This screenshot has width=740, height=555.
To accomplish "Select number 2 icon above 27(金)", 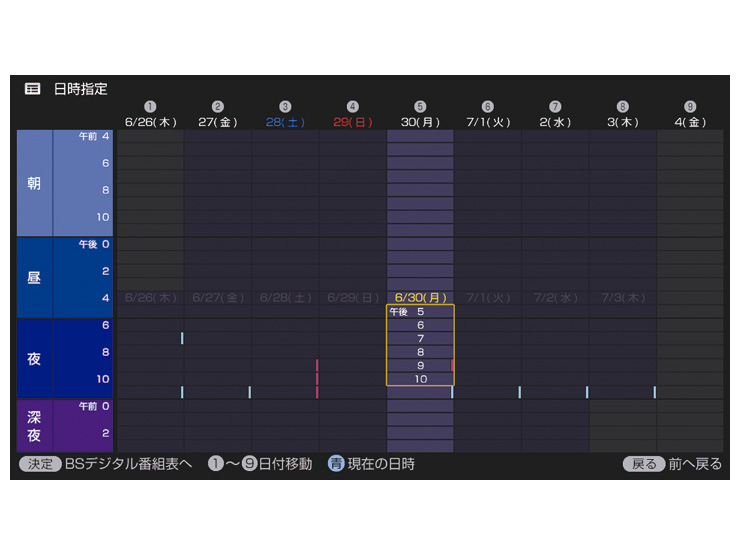I will (218, 107).
